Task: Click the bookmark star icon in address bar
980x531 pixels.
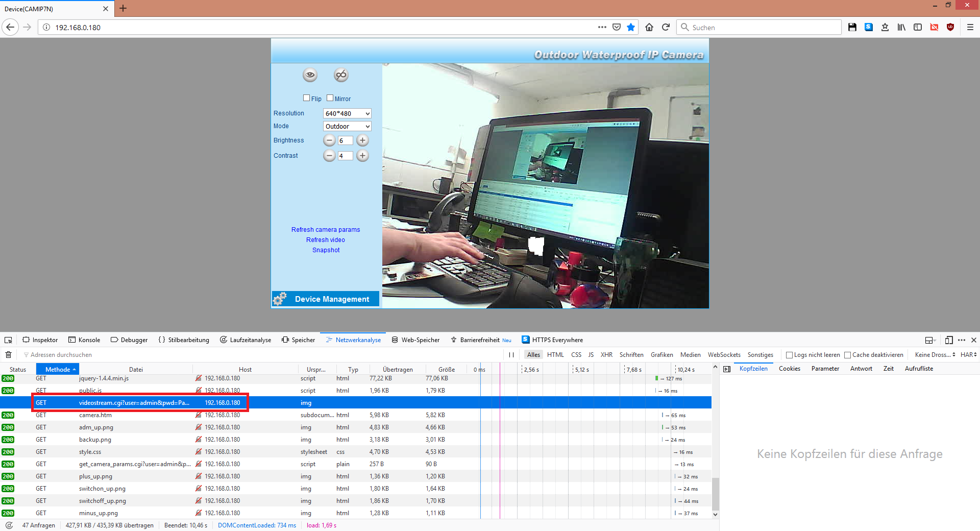Action: coord(631,27)
